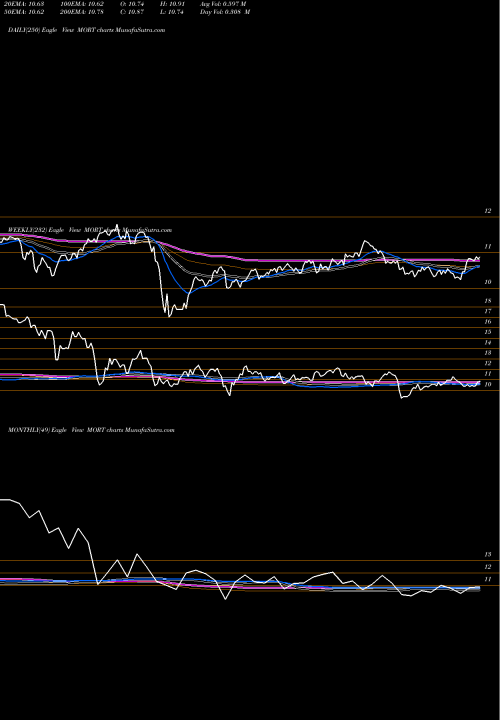Click the MONTHLY(49) Eagle View chart title
The height and width of the screenshot is (720, 500).
(x=91, y=430)
